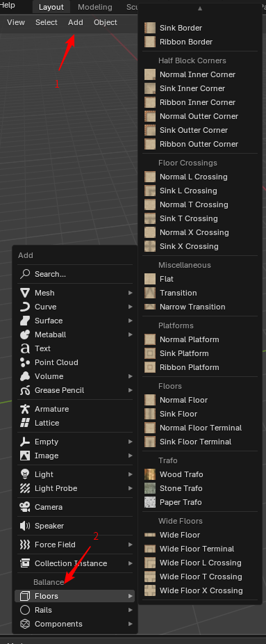Click the Wood Trafo texture icon

(x=150, y=474)
